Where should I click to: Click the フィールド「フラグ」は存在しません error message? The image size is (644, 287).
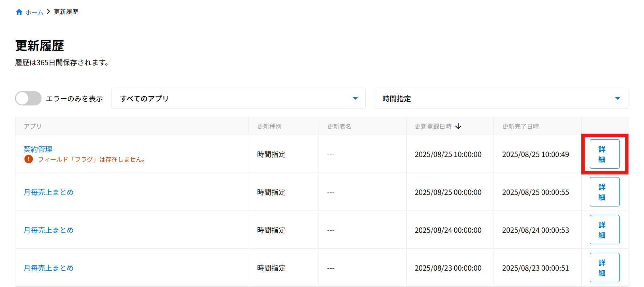[x=91, y=159]
